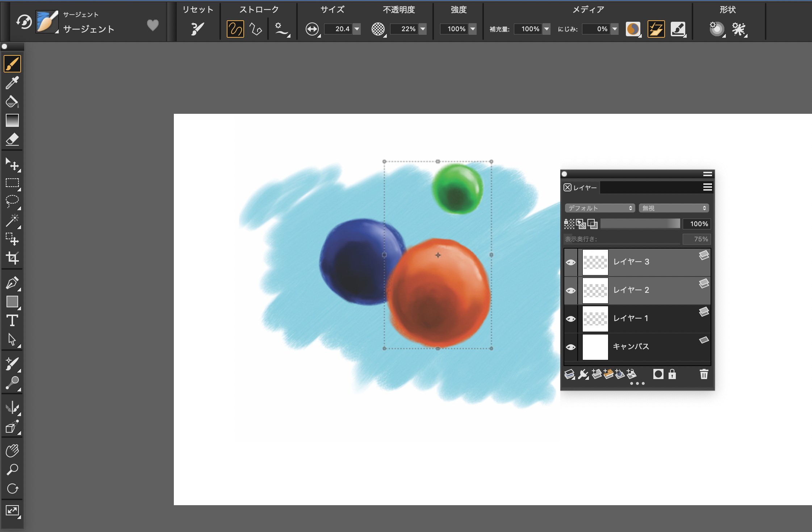Hide the キャンバス layer

click(x=571, y=347)
